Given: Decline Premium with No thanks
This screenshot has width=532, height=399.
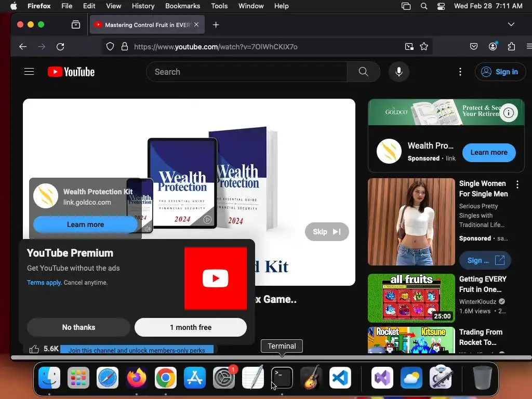Looking at the screenshot, I should pyautogui.click(x=78, y=327).
